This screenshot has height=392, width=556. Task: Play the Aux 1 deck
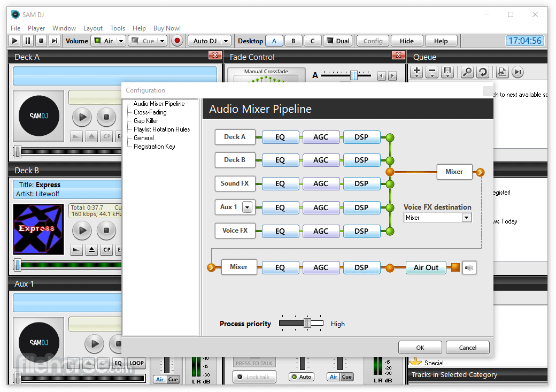(94, 344)
